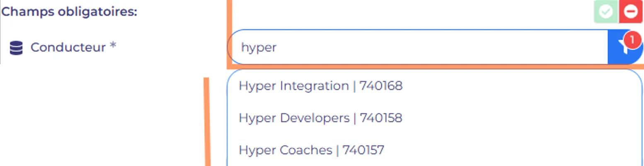Click code 740158 in the suggestions
Viewport: 644px width, 166px height.
pyautogui.click(x=381, y=118)
